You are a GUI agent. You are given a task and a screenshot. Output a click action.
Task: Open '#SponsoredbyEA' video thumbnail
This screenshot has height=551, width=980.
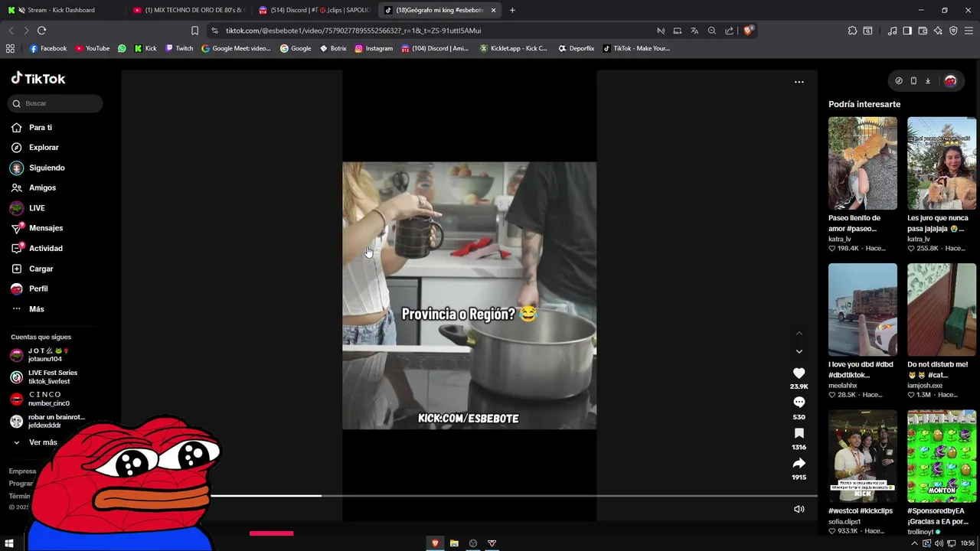[x=942, y=456]
